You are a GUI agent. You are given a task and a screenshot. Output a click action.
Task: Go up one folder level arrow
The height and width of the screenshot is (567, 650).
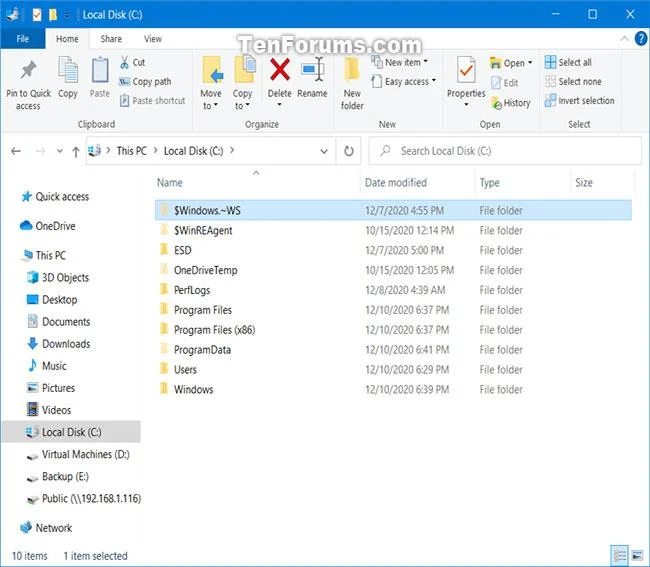tap(75, 152)
